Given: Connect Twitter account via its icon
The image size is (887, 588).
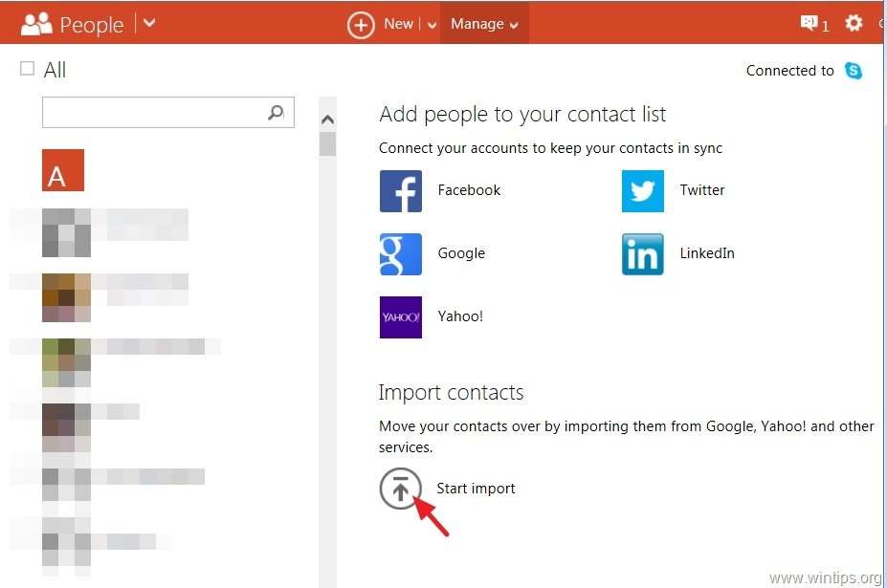Looking at the screenshot, I should pos(643,191).
